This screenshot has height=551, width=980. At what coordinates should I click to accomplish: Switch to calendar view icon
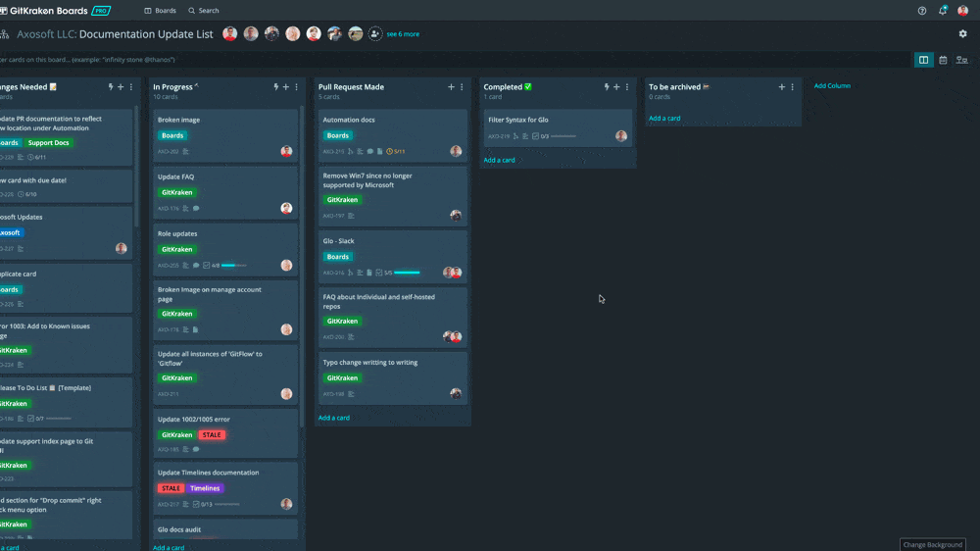943,60
